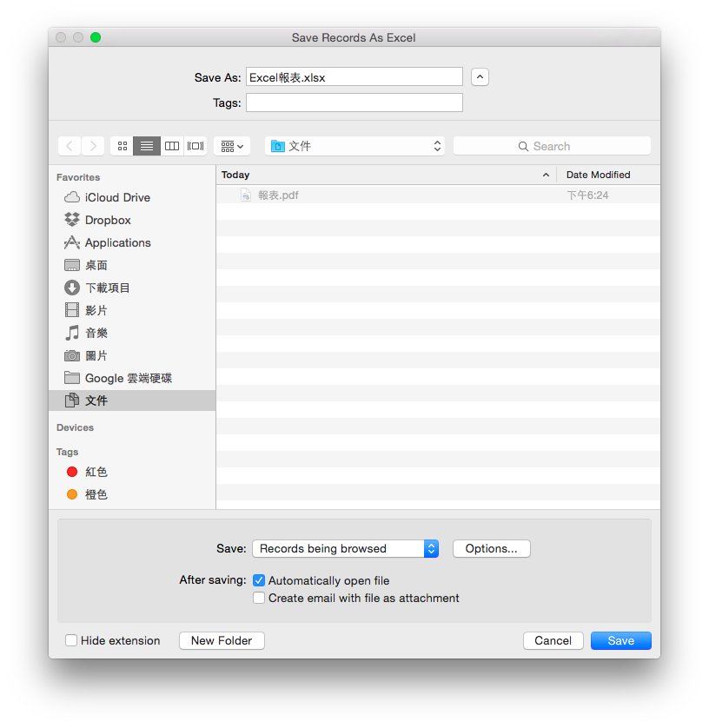Open Applications folder in sidebar
This screenshot has height=728, width=709.
pos(132,243)
